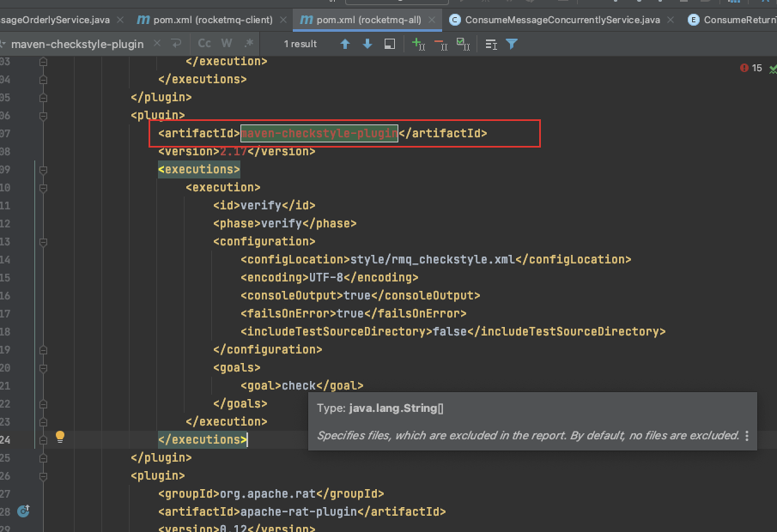Image resolution: width=777 pixels, height=532 pixels.
Task: Click the version 2.17 value
Action: 233,152
